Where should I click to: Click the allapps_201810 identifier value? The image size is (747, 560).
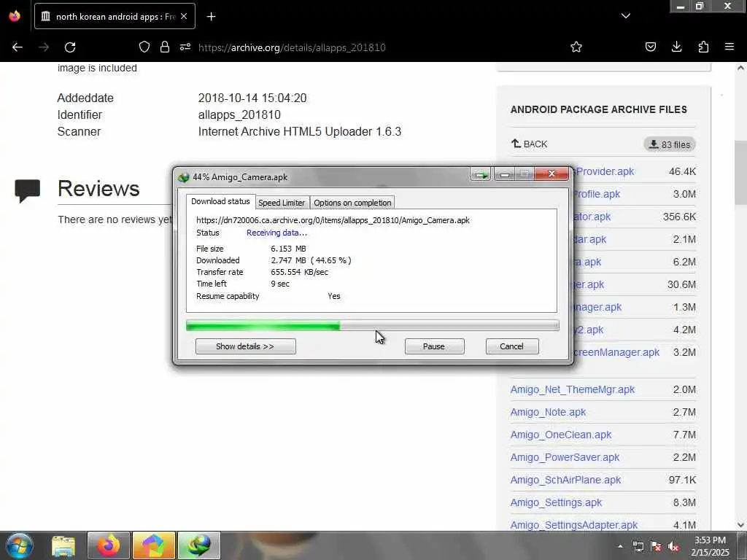pyautogui.click(x=239, y=114)
